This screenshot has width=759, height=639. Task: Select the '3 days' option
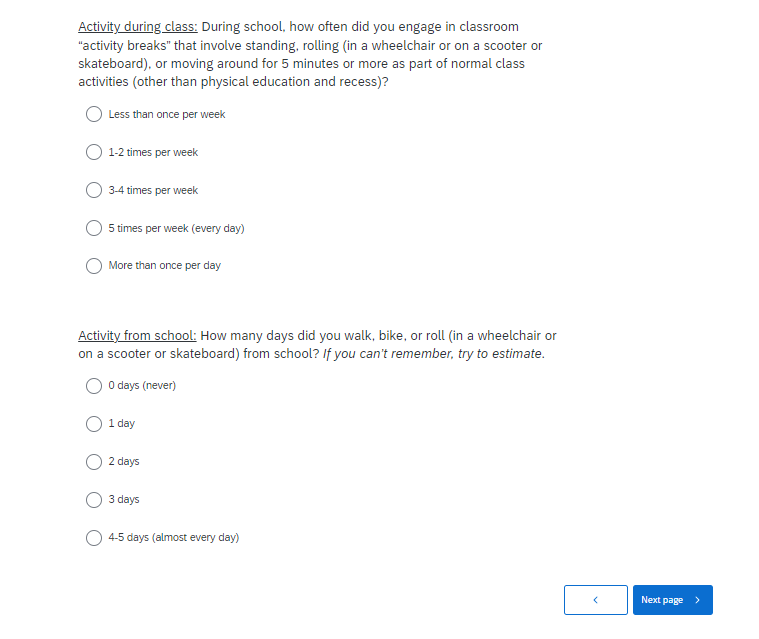pyautogui.click(x=94, y=500)
